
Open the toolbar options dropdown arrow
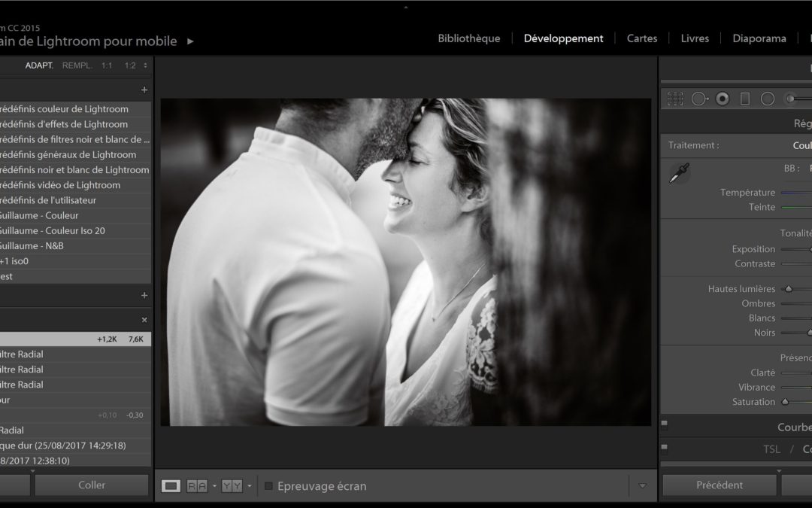pyautogui.click(x=642, y=486)
